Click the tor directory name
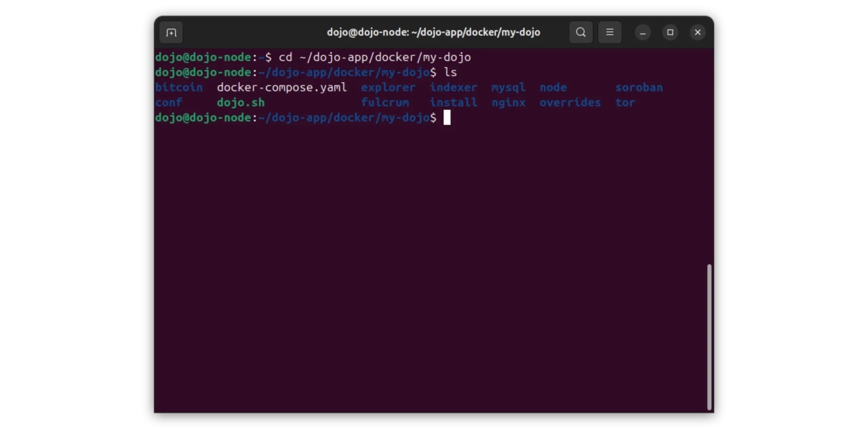 [x=625, y=102]
